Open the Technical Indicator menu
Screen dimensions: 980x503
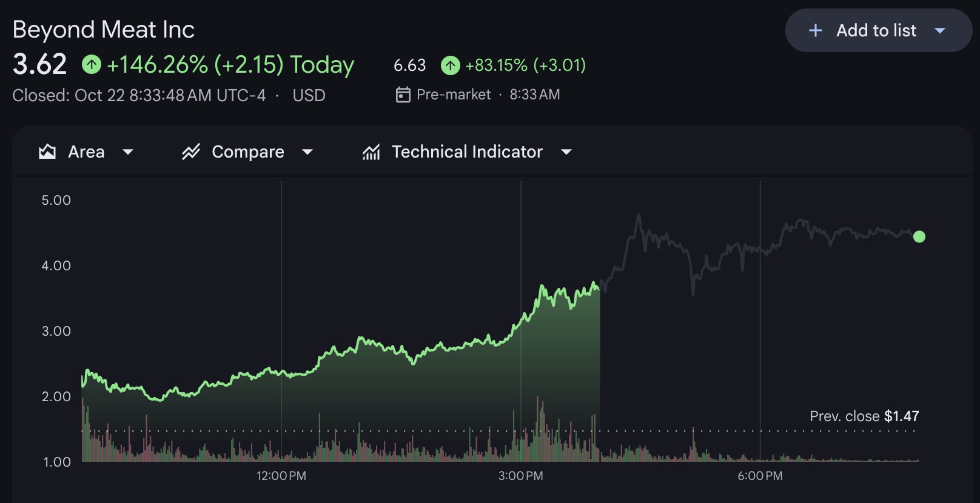coord(467,152)
